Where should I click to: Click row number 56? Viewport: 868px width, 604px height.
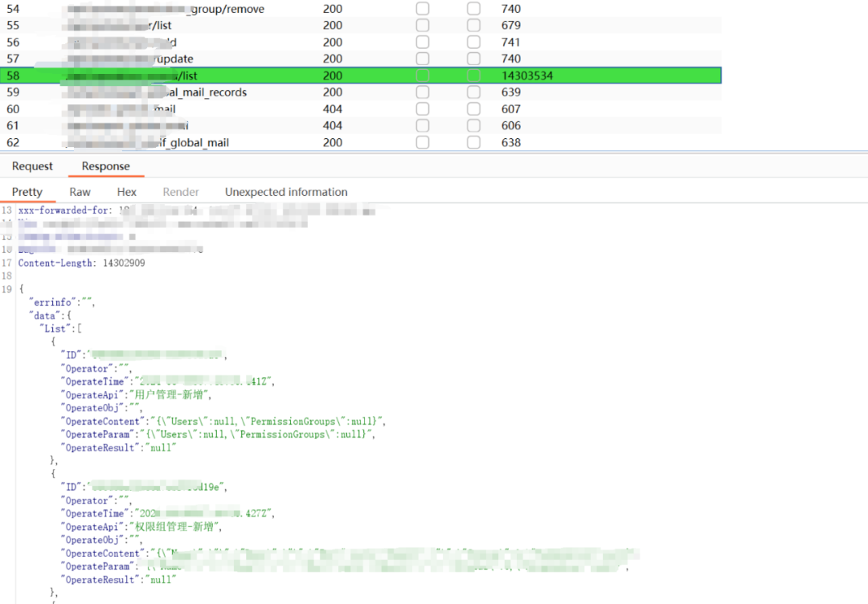13,42
